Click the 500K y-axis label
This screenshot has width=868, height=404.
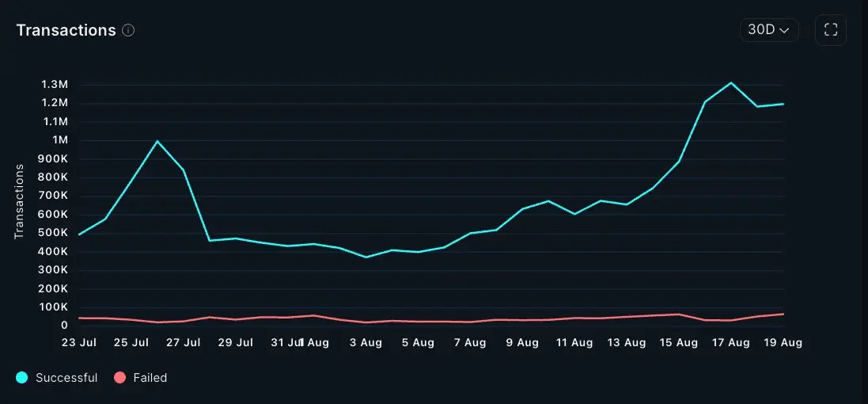pos(52,233)
